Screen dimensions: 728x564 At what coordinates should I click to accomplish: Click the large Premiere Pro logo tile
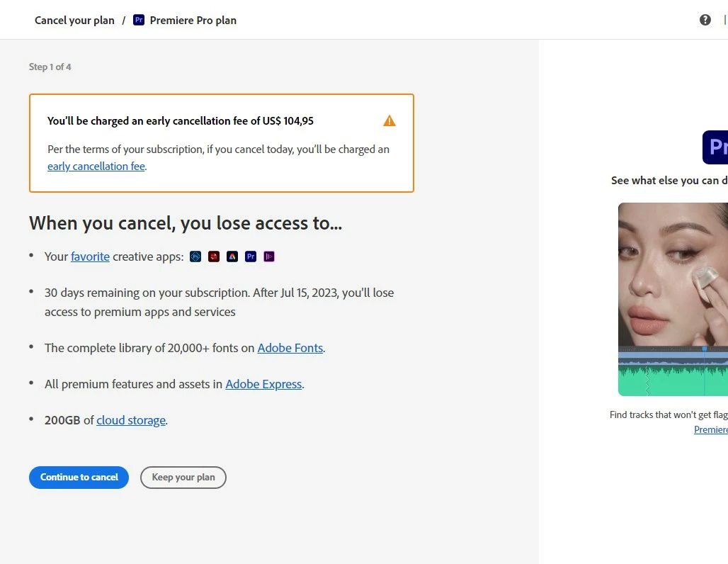[x=715, y=147]
